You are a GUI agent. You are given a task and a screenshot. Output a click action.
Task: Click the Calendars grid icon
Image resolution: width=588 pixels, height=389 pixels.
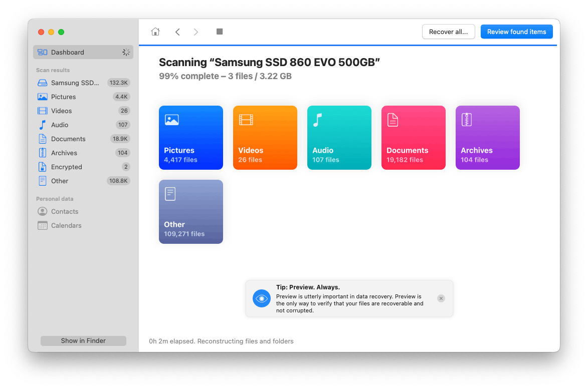point(43,225)
